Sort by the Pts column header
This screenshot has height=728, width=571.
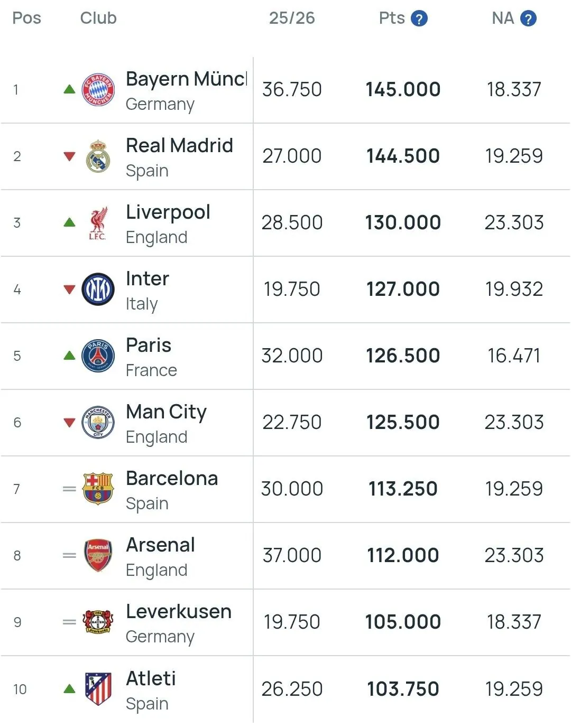coord(392,18)
